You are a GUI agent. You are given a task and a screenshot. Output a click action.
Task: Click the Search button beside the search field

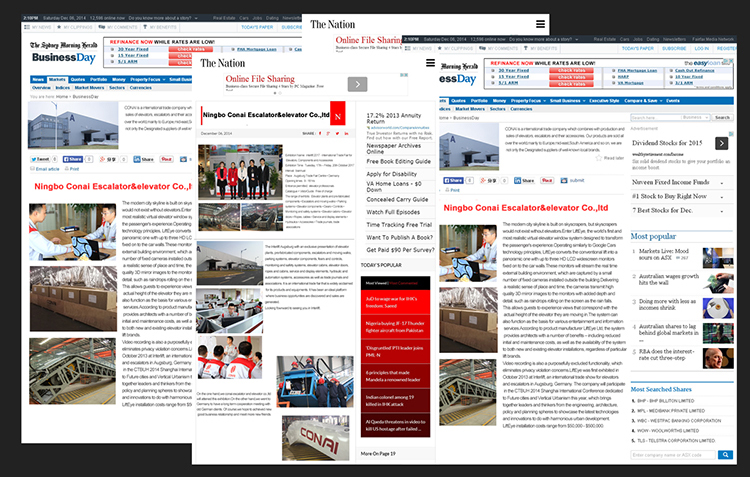(722, 117)
